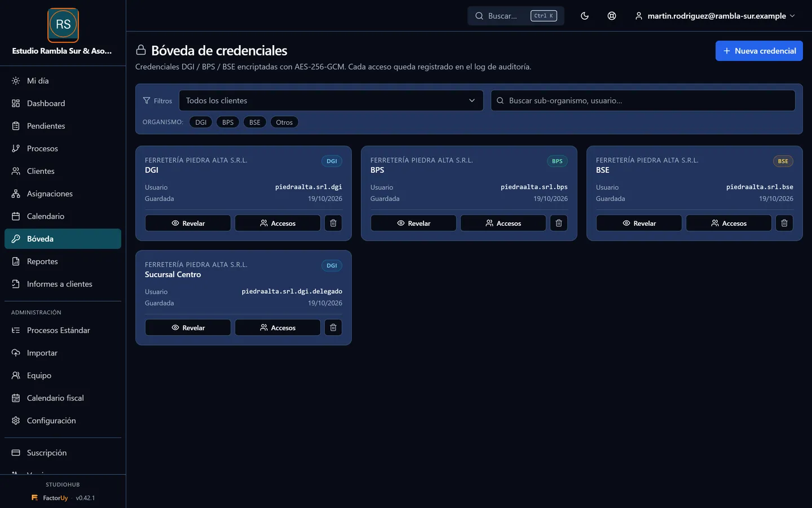
Task: Go to Dashboard in the sidebar
Action: pos(63,103)
